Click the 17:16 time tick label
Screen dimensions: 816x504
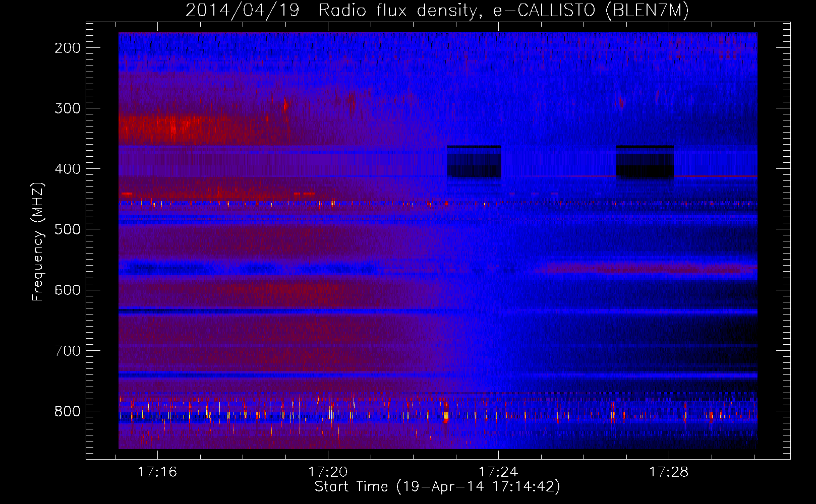point(157,472)
